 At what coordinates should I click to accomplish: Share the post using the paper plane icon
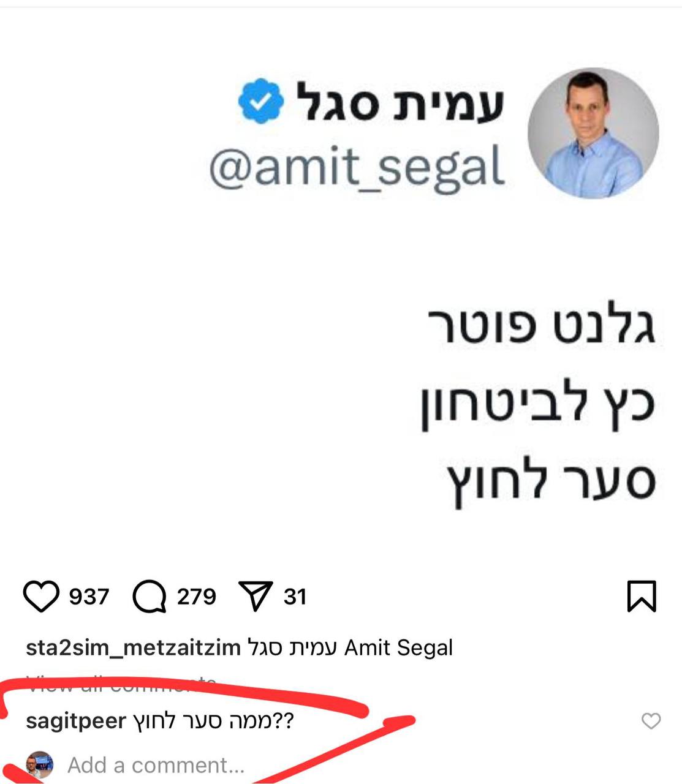(256, 596)
